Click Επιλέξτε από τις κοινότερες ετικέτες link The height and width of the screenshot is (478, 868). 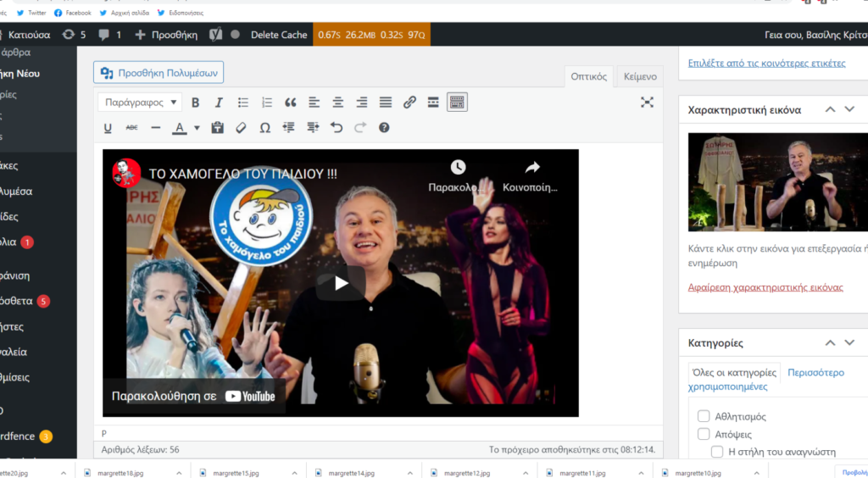(766, 63)
